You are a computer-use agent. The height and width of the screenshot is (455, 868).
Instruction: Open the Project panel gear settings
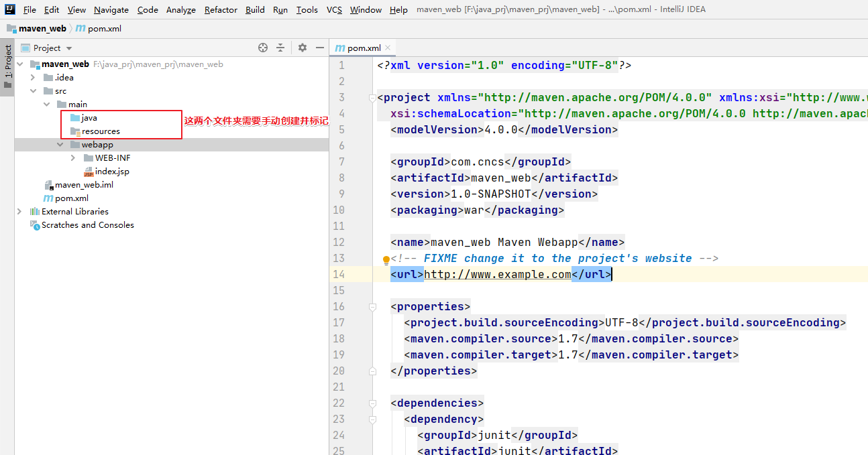303,48
